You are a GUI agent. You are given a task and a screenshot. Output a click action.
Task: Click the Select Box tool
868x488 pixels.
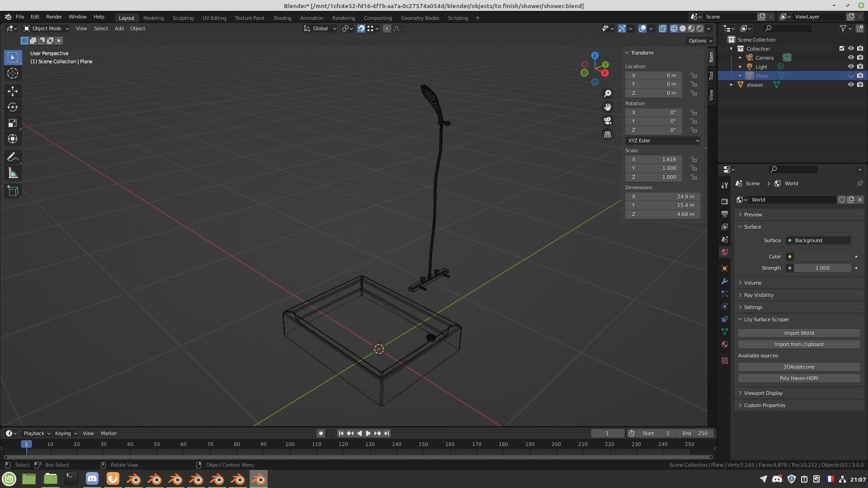click(x=13, y=57)
